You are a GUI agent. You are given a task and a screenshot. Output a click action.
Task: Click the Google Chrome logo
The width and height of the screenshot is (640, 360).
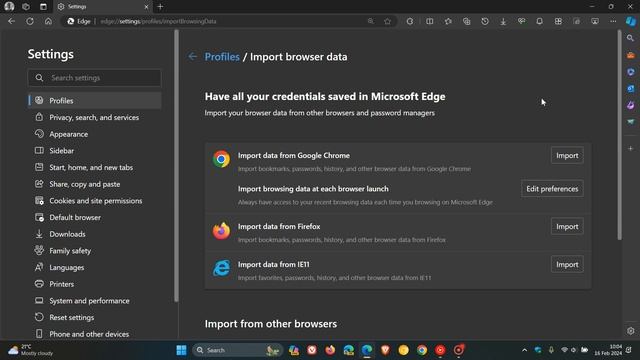click(x=221, y=159)
